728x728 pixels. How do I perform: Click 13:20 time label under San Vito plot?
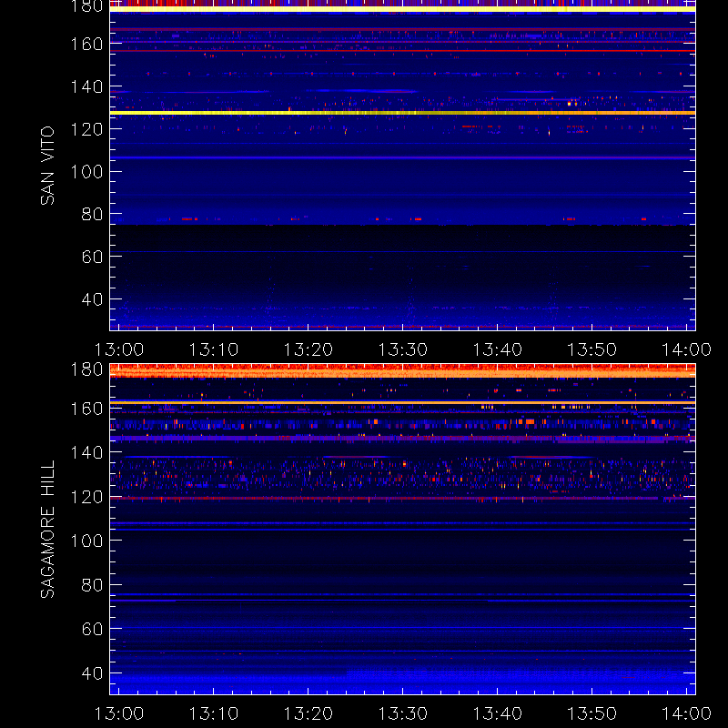coord(308,349)
